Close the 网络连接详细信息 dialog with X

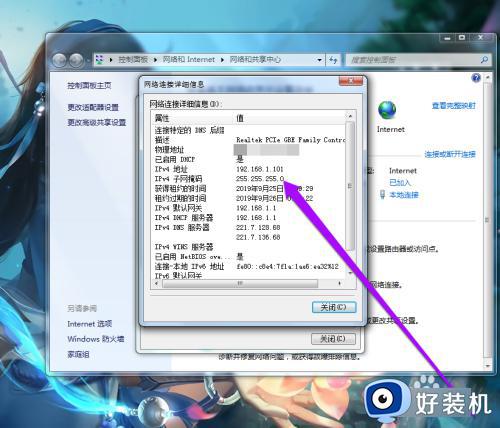(351, 81)
